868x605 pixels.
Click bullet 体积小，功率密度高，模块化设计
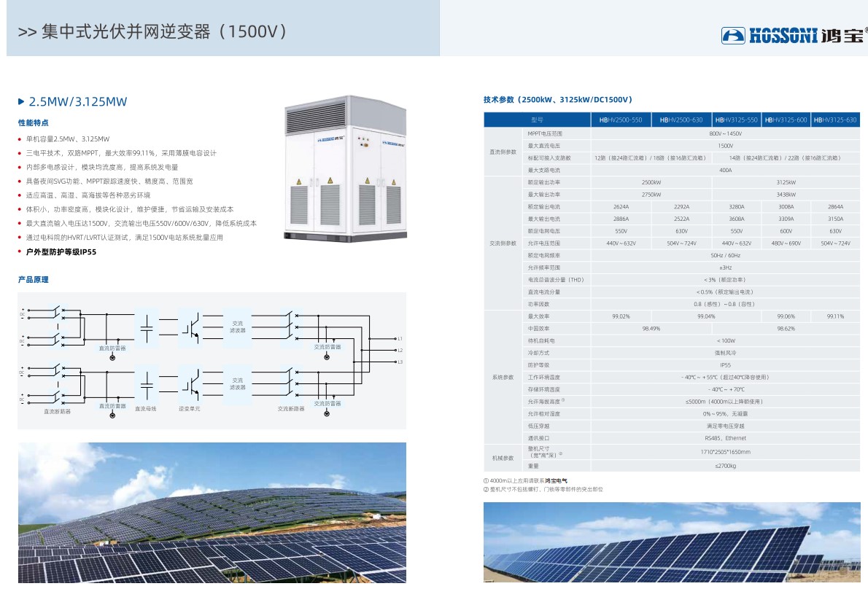[130, 210]
